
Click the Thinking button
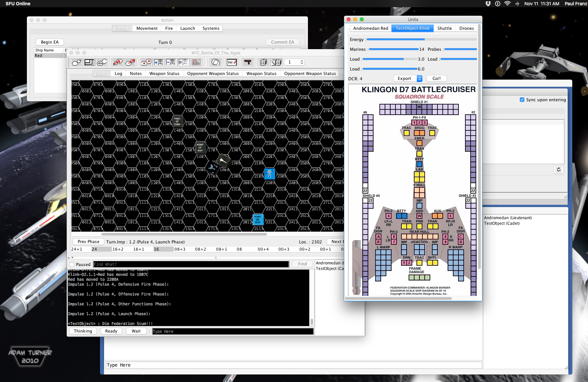[x=83, y=331]
